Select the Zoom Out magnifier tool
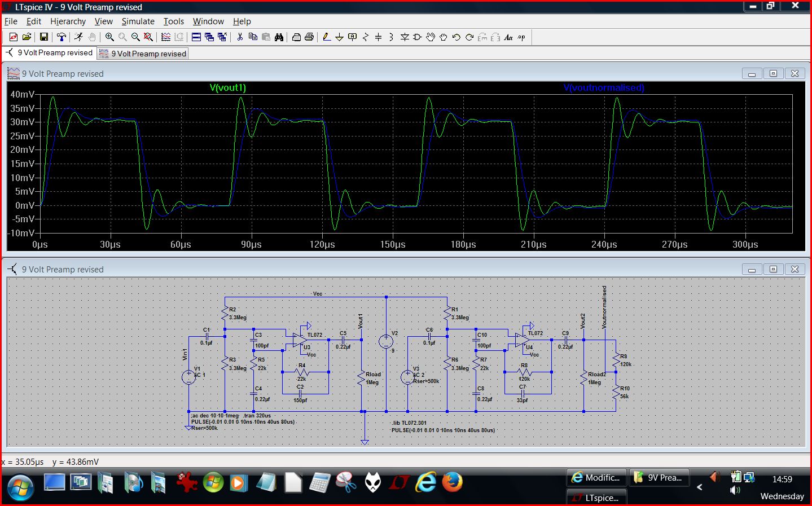Image resolution: width=812 pixels, height=506 pixels. [135, 37]
